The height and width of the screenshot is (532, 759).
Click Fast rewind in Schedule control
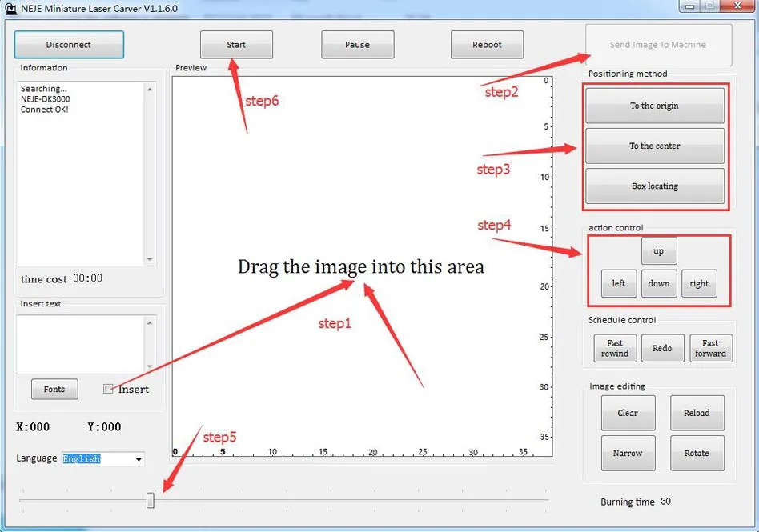point(615,348)
